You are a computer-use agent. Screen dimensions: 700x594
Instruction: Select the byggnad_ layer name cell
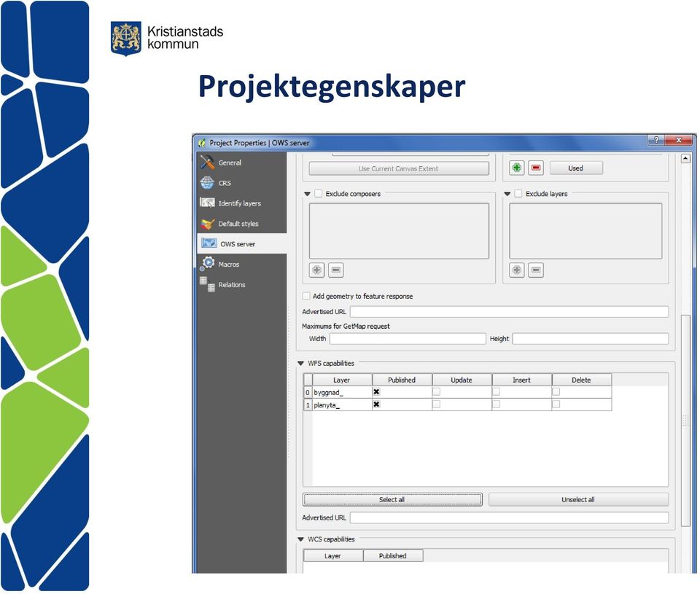pos(342,392)
